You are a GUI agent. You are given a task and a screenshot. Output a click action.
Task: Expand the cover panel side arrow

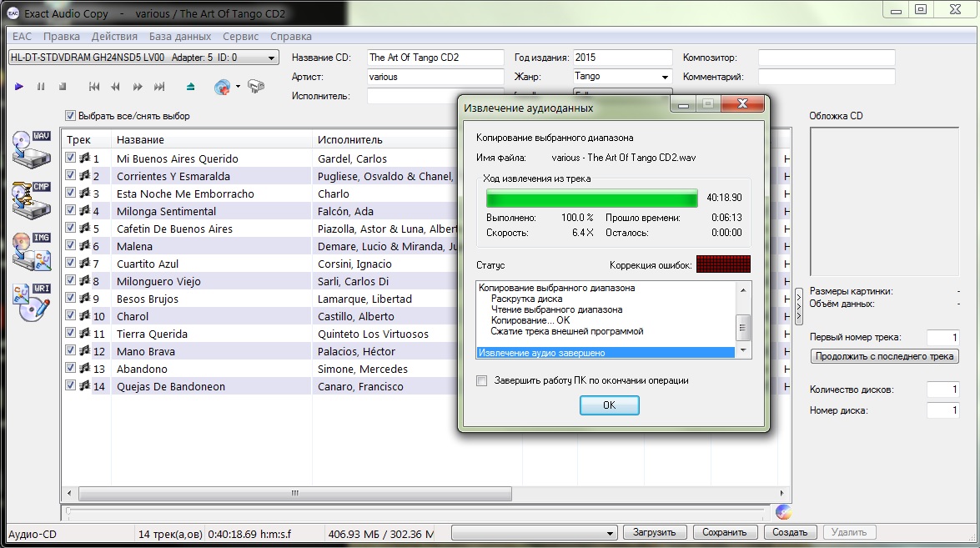tap(798, 306)
